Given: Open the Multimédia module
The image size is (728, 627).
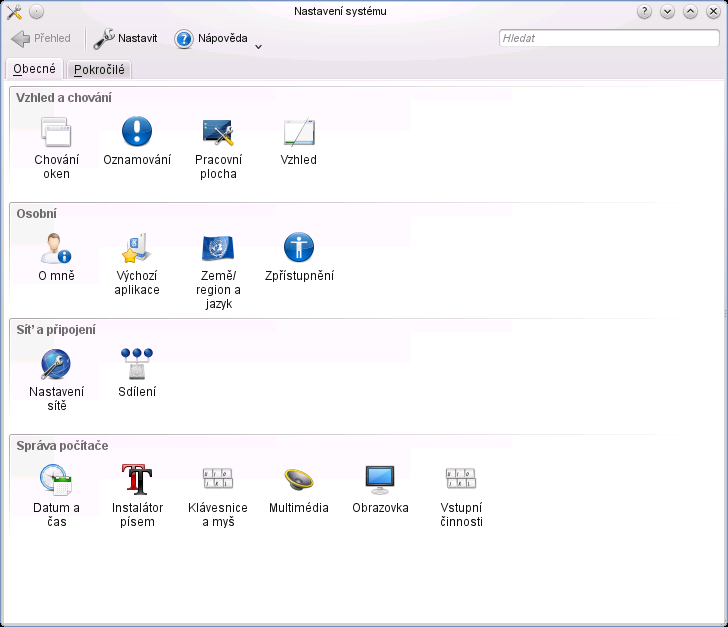Looking at the screenshot, I should pyautogui.click(x=299, y=490).
